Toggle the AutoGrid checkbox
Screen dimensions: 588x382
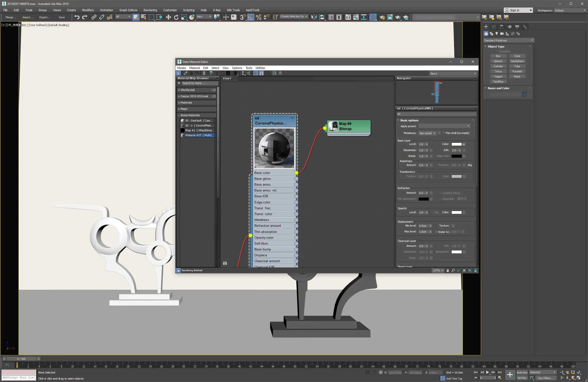click(x=498, y=51)
